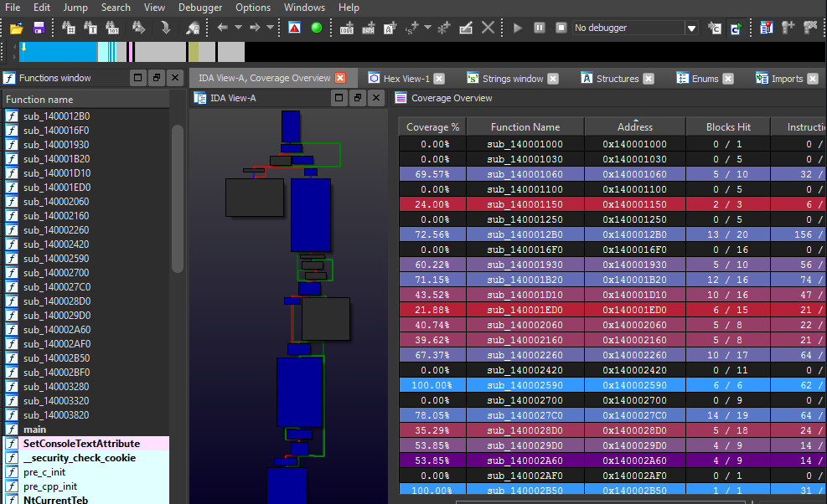Click the Open file folder icon
This screenshot has height=504, width=827.
pyautogui.click(x=16, y=28)
